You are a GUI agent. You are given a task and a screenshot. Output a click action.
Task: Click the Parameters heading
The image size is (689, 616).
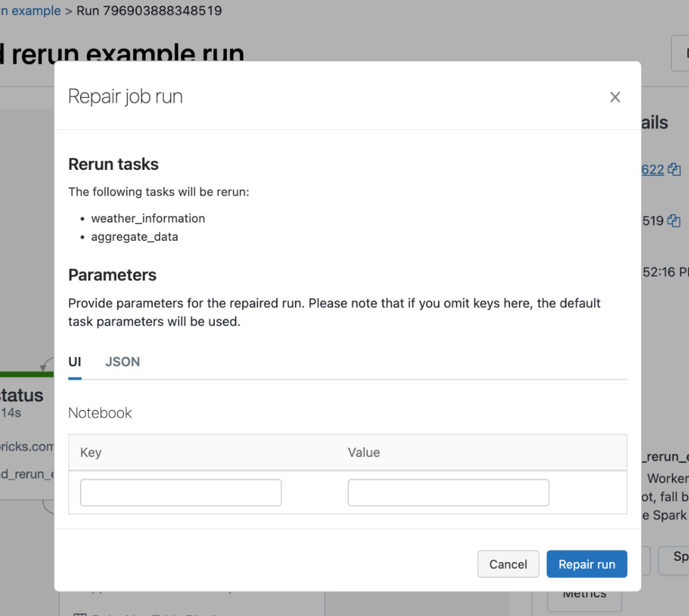(112, 275)
